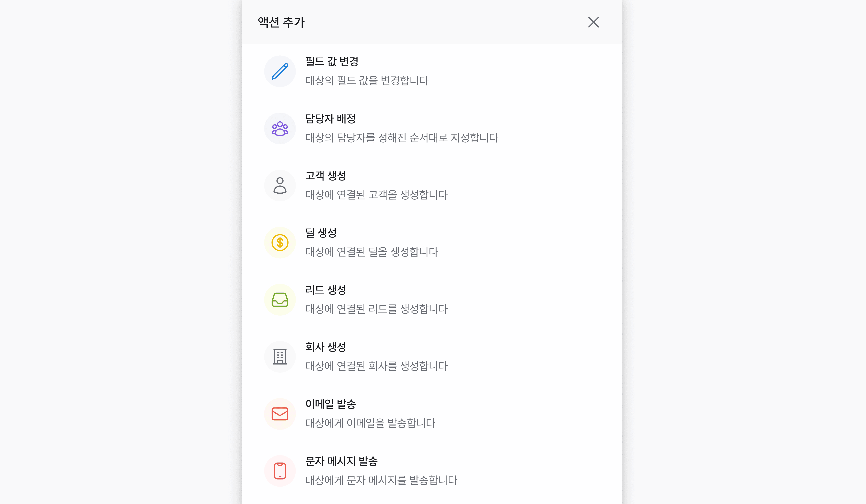Click description 대상에게 이메일을 발송합니다
The image size is (866, 504).
click(370, 423)
